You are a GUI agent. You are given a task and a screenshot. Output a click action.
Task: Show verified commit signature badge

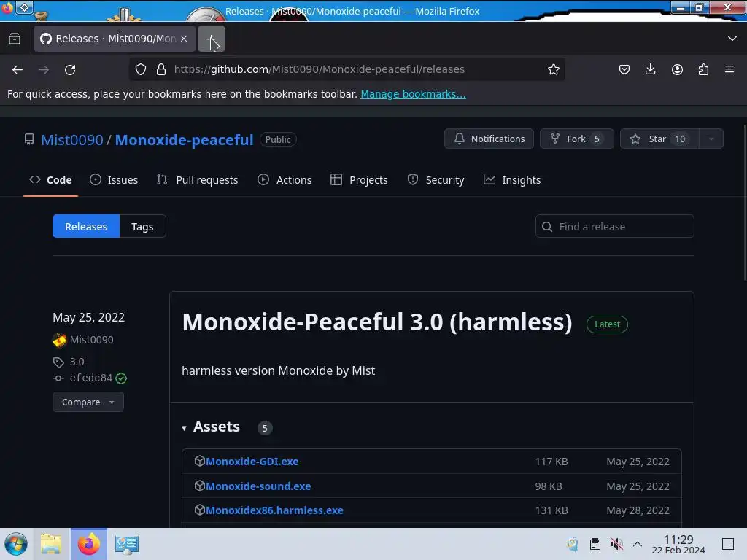tap(121, 378)
